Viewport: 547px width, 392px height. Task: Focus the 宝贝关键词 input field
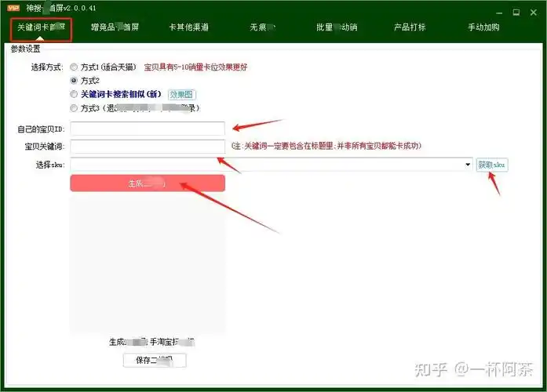pos(148,147)
